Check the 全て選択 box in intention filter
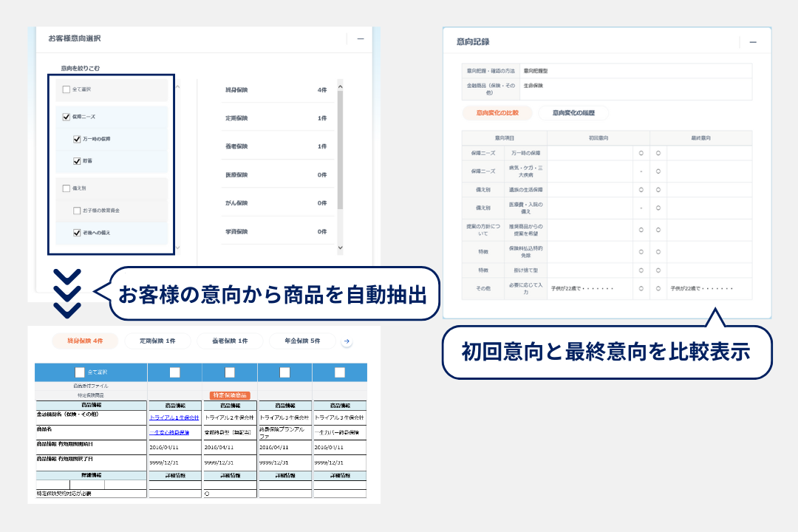798x532 pixels. [66, 89]
